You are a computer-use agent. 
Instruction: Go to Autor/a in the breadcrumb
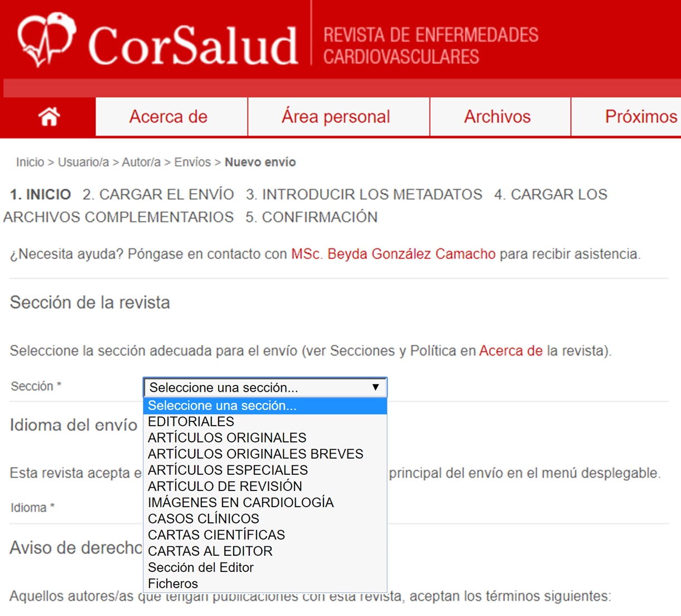(141, 162)
